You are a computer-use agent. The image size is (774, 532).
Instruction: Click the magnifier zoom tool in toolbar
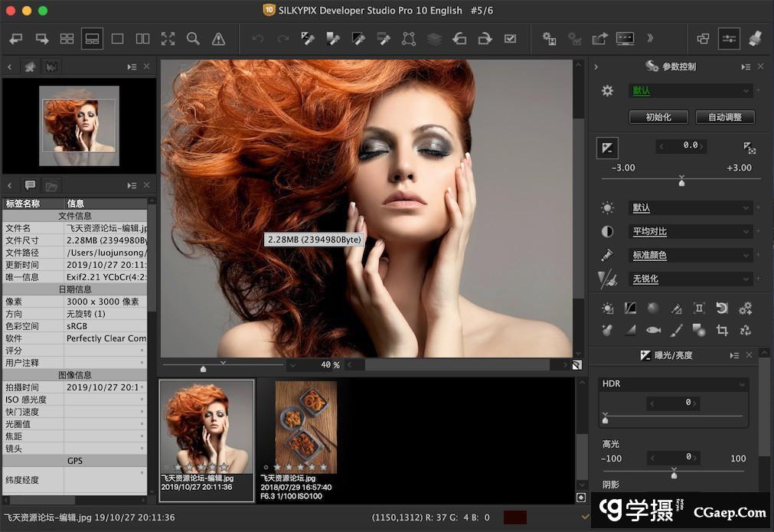point(193,38)
